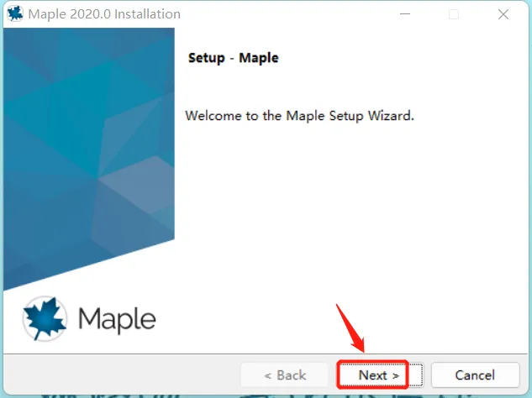Click the Maple 2020.0 Installation title text

click(104, 14)
